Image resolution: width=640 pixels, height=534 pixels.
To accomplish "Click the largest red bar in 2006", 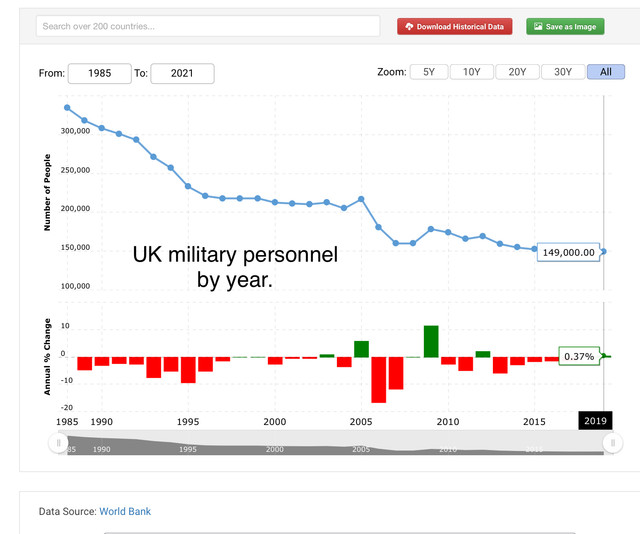I will point(379,380).
